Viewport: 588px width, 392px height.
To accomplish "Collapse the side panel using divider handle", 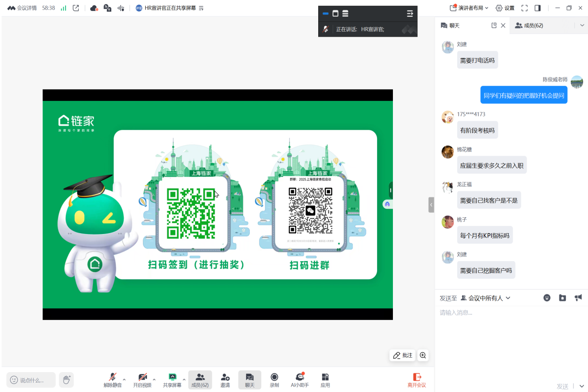I will (431, 205).
